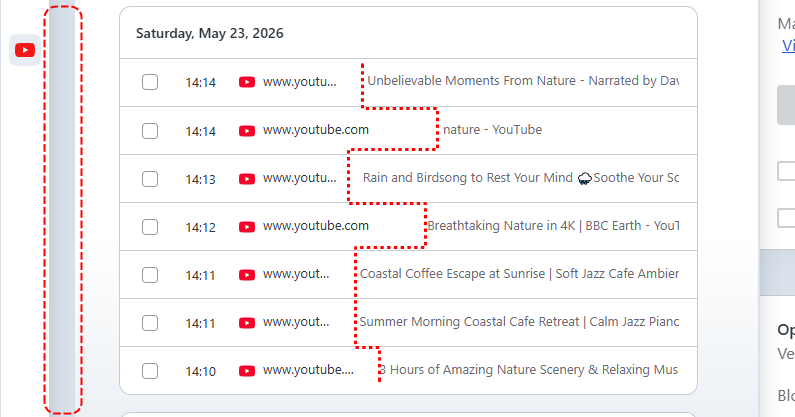Open the nature - YouTube history entry
Viewport: 795px width, 417px height.
coord(492,130)
